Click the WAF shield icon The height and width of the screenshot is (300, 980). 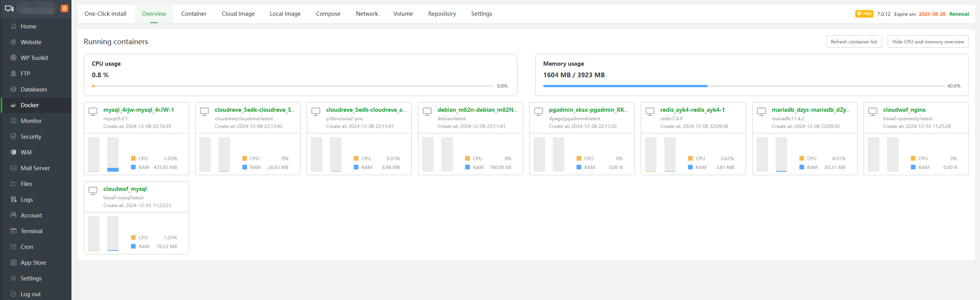[x=13, y=152]
